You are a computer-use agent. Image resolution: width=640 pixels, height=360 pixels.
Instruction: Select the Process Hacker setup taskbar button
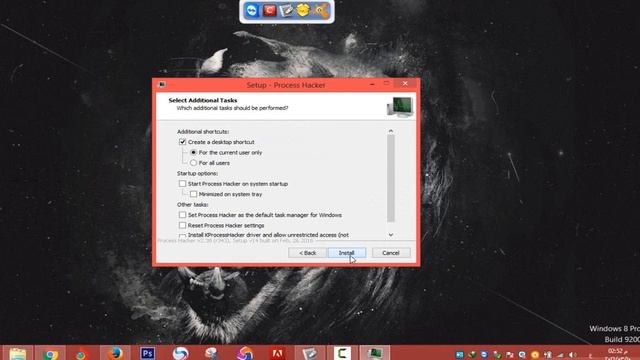pyautogui.click(x=375, y=353)
